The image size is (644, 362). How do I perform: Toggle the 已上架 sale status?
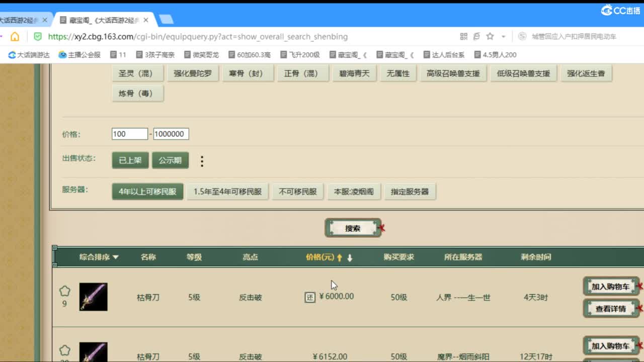130,160
